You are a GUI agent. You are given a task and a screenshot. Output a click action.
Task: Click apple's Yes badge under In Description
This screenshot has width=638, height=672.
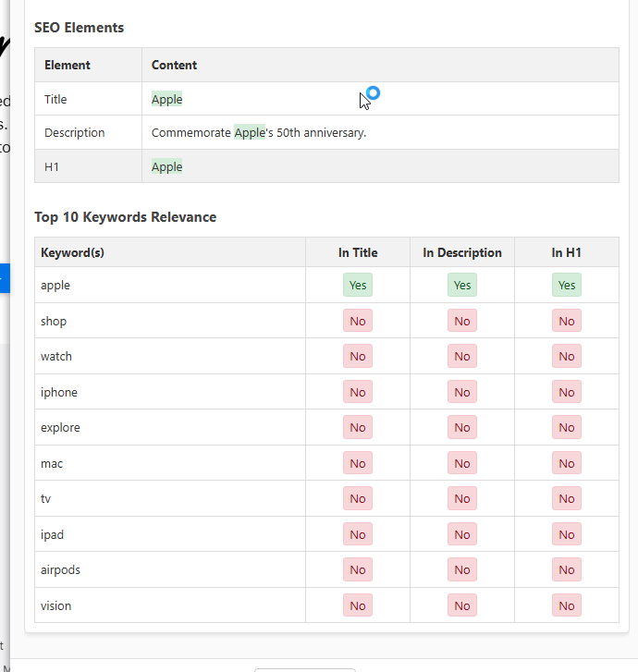[462, 286]
